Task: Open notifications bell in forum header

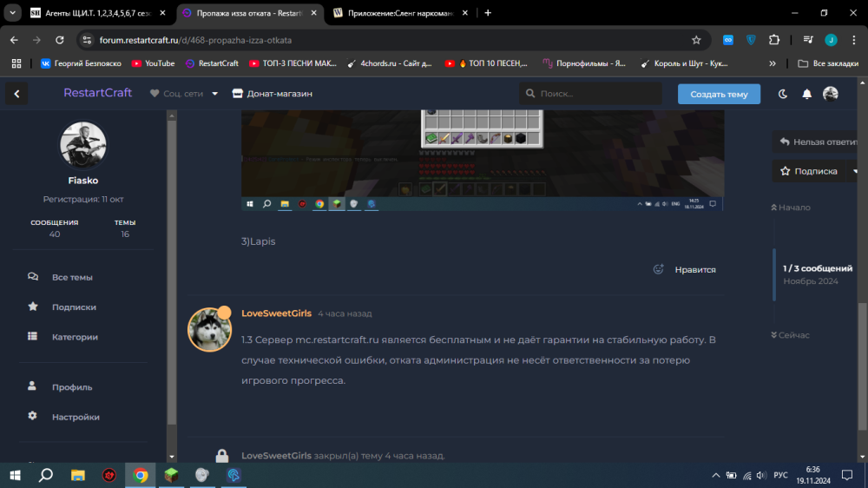Action: 806,94
